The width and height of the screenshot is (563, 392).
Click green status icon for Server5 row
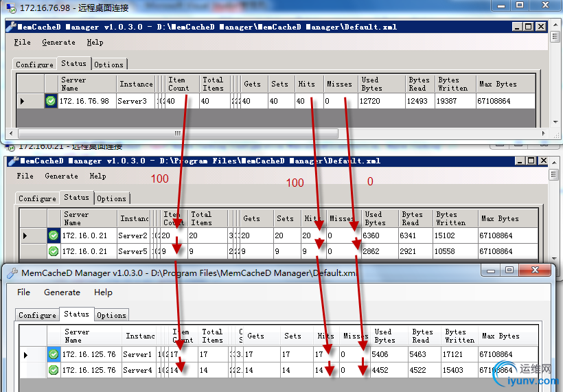(x=54, y=251)
